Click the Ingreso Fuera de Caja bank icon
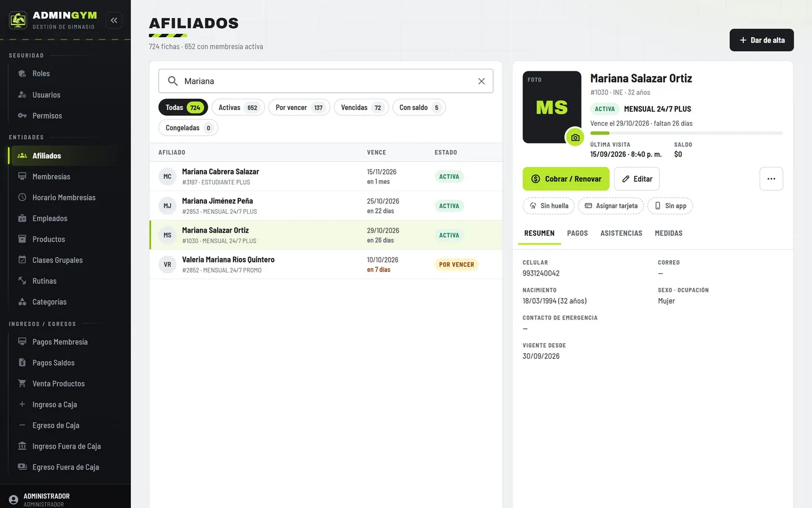The width and height of the screenshot is (812, 508). pos(22,446)
